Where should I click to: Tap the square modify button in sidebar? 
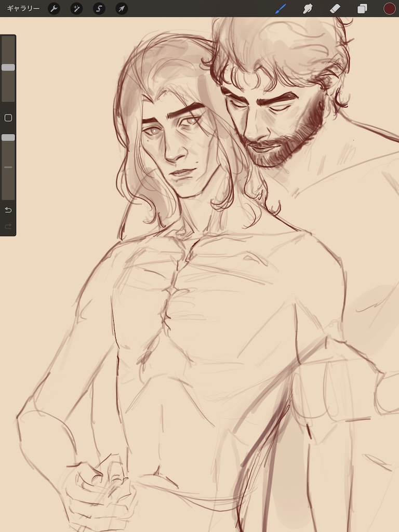8,118
